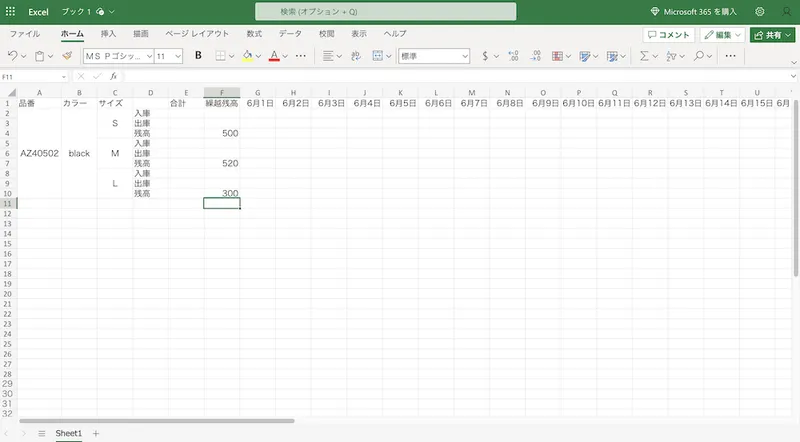This screenshot has width=800, height=442.
Task: Open the 編集 mode button
Action: [722, 35]
